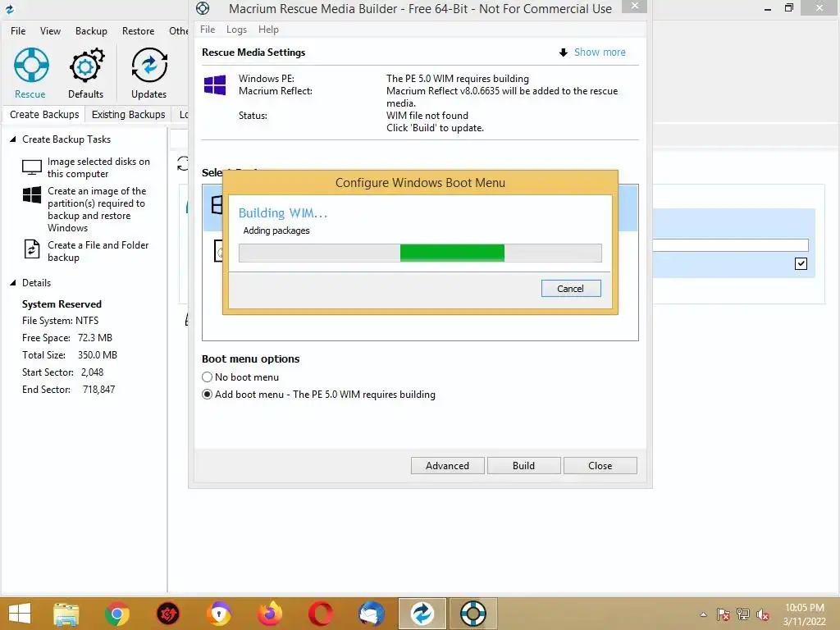Open the Help menu in Rescue Media Builder
The width and height of the screenshot is (840, 630).
(x=268, y=30)
